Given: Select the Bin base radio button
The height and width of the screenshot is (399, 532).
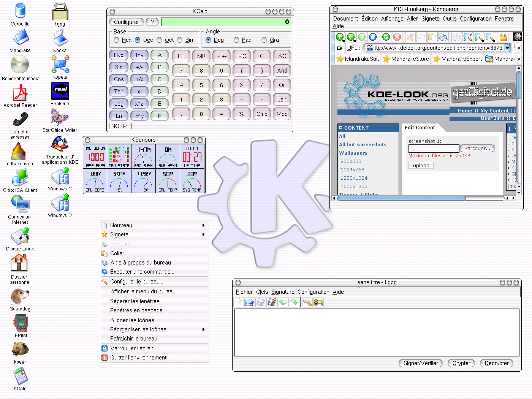Looking at the screenshot, I should pyautogui.click(x=180, y=40).
